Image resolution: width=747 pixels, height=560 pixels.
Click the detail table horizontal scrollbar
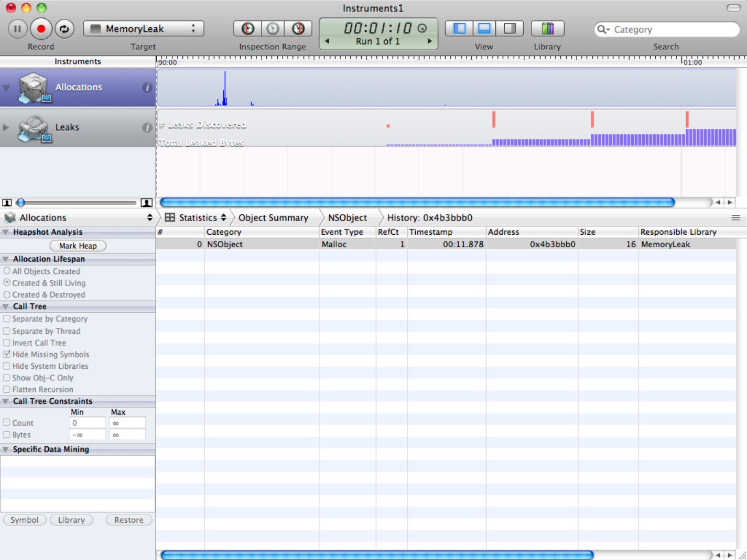(x=377, y=555)
